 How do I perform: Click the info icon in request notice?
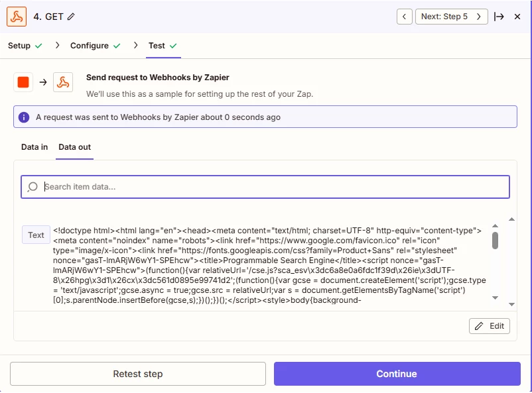tap(24, 117)
